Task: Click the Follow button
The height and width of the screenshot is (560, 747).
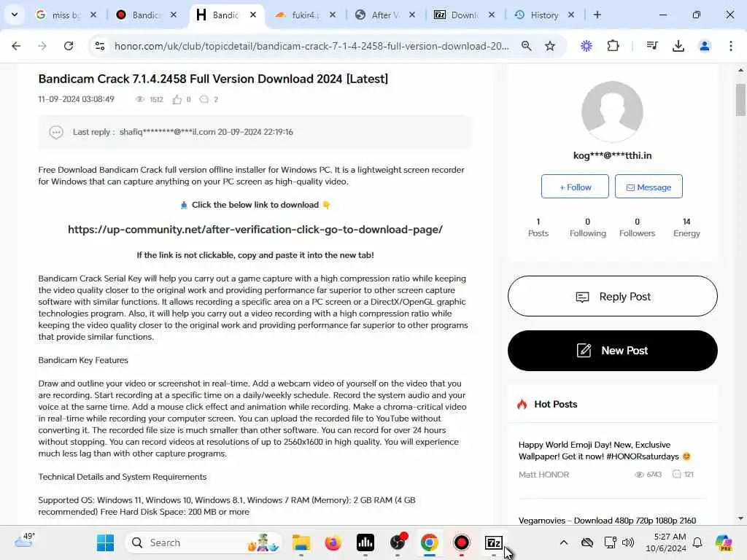Action: [575, 187]
